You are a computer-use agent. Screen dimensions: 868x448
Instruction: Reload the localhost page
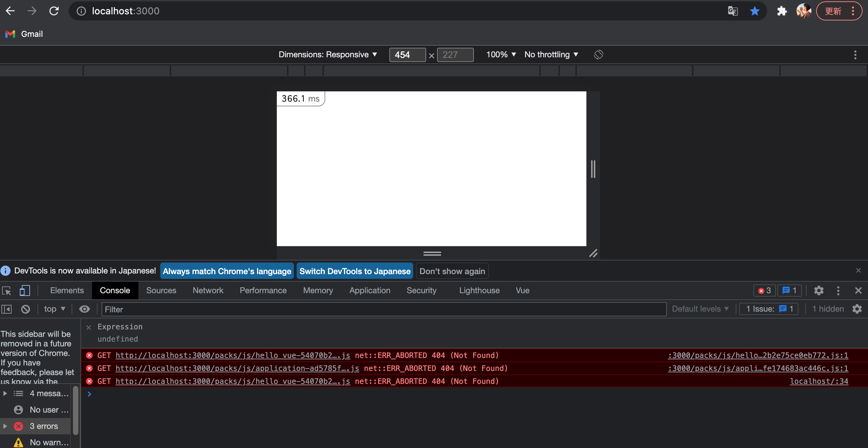point(54,11)
